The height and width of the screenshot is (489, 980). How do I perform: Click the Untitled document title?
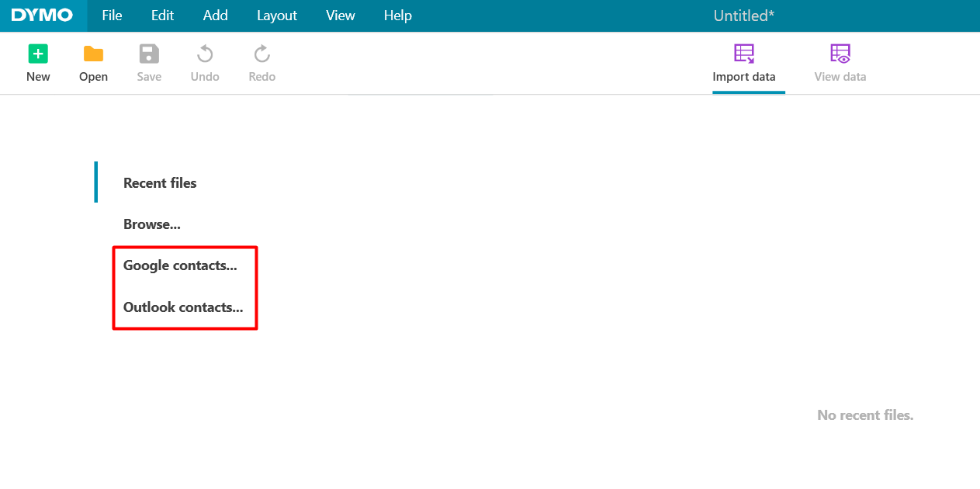click(743, 16)
